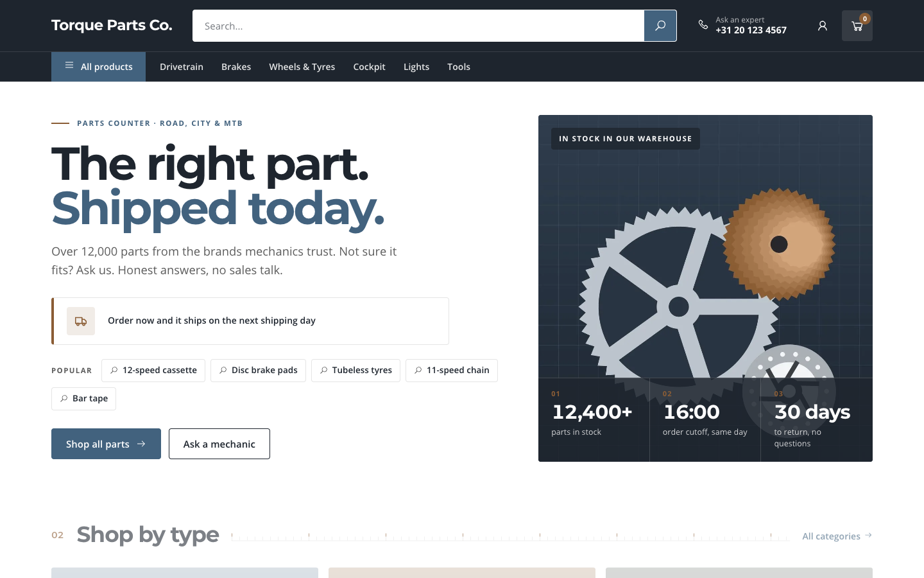Image resolution: width=924 pixels, height=578 pixels.
Task: Click the shipping notice banner text
Action: click(x=212, y=320)
